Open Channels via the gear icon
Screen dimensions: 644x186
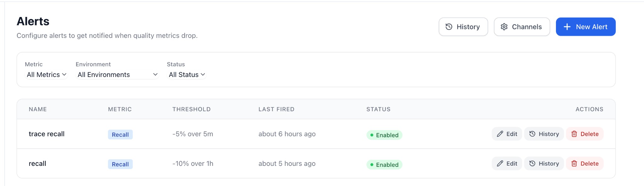pos(504,27)
